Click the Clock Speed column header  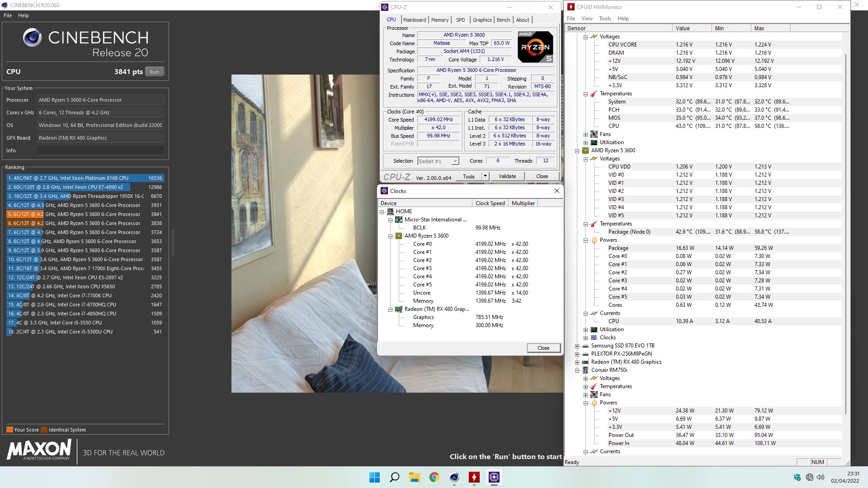pyautogui.click(x=490, y=203)
